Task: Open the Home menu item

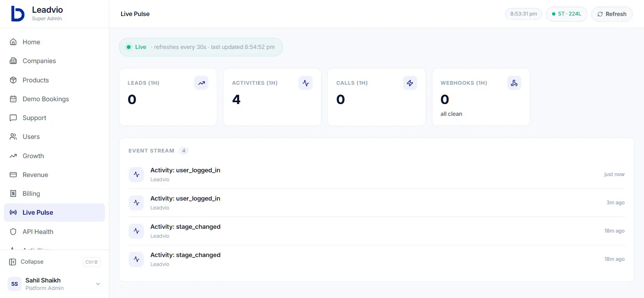Action: tap(54, 42)
